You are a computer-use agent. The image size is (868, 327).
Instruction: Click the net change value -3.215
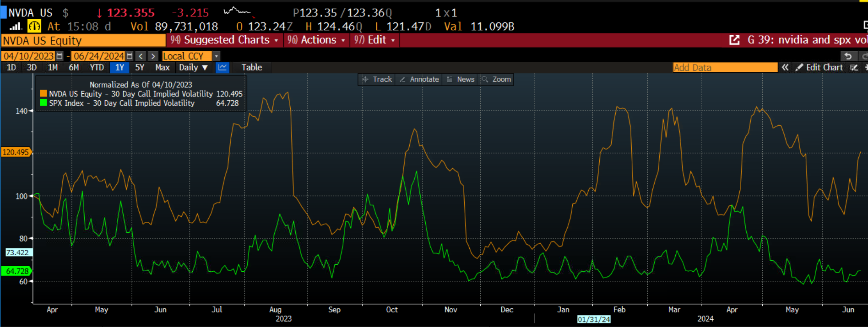190,13
